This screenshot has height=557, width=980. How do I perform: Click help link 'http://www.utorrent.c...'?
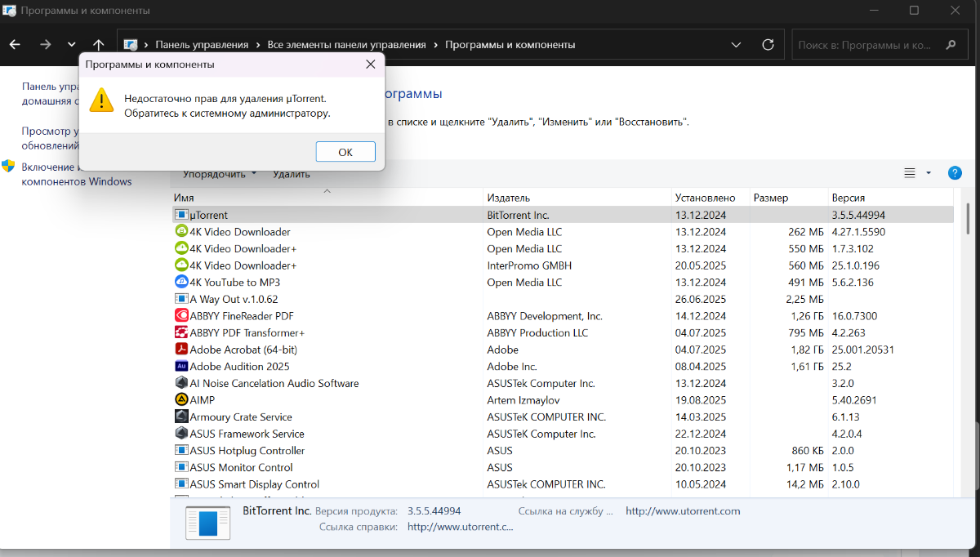click(461, 527)
